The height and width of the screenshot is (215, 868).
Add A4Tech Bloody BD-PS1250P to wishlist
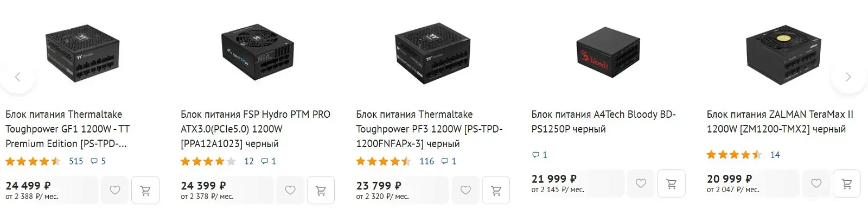pyautogui.click(x=641, y=184)
